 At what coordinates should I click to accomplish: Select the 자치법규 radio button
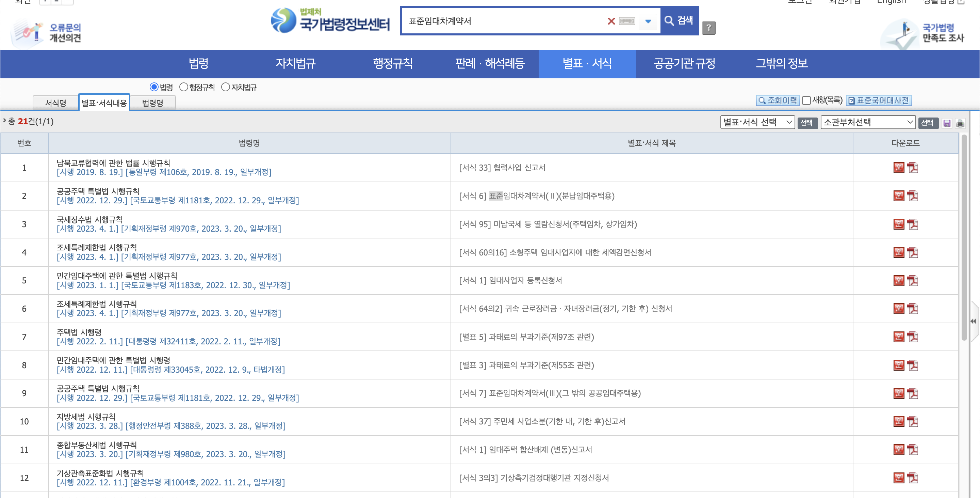click(x=226, y=87)
